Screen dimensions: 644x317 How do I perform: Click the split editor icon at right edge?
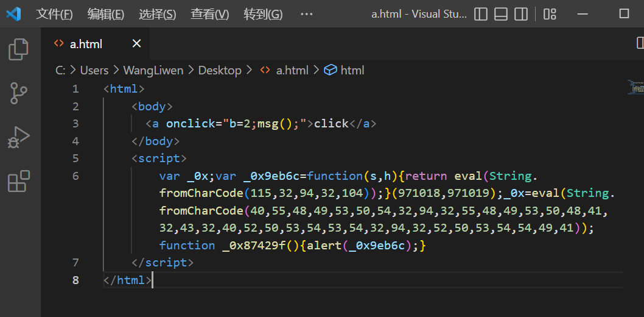click(640, 43)
